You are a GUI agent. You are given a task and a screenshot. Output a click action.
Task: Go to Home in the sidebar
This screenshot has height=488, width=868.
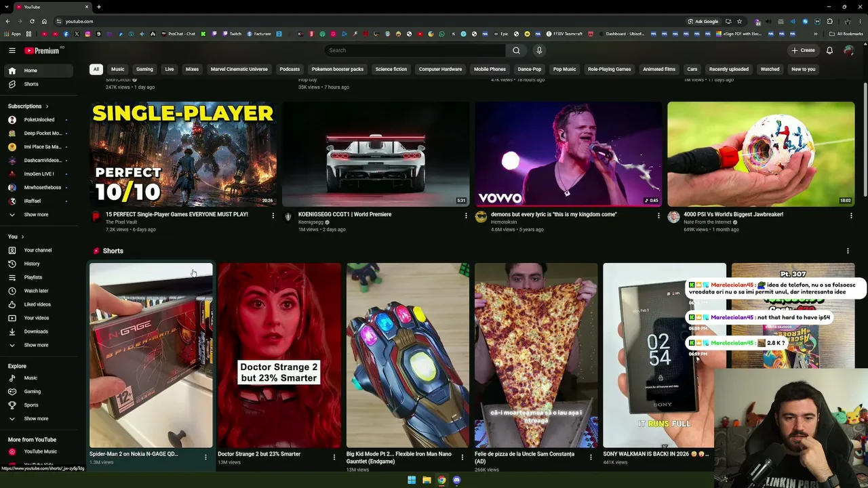click(x=39, y=70)
